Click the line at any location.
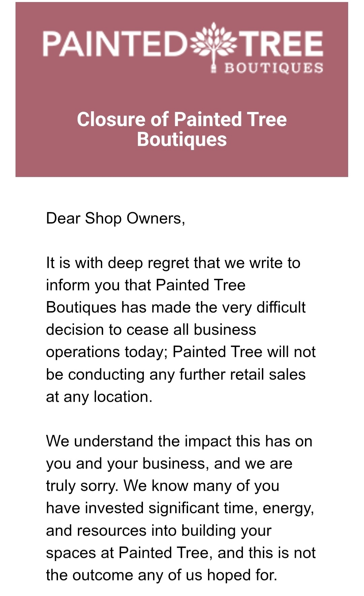 click(x=99, y=397)
